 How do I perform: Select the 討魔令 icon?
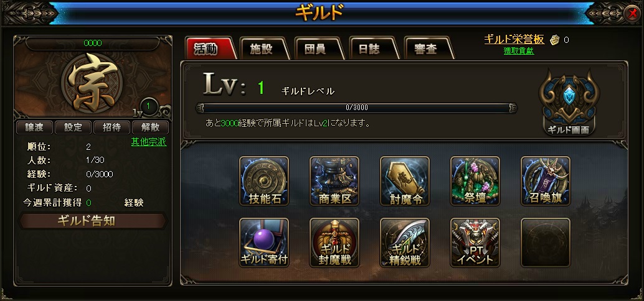tap(405, 181)
